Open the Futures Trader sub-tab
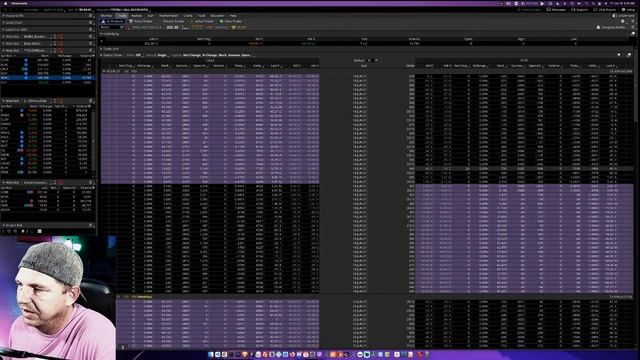Viewport: 640px width, 360px height. pos(172,21)
